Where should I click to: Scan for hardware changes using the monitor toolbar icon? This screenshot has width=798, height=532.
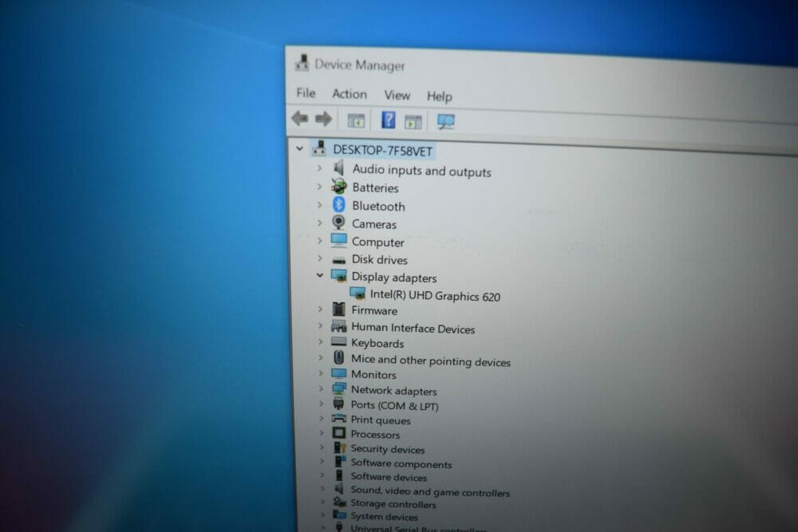446,121
